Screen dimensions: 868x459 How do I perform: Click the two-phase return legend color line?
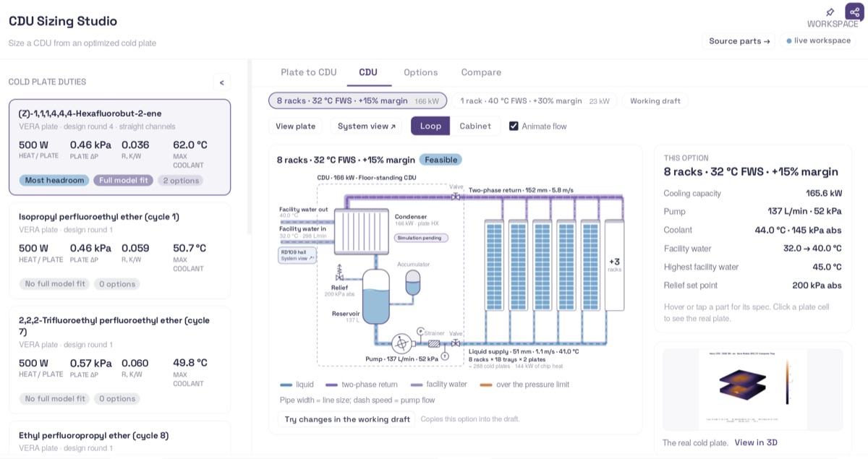332,385
